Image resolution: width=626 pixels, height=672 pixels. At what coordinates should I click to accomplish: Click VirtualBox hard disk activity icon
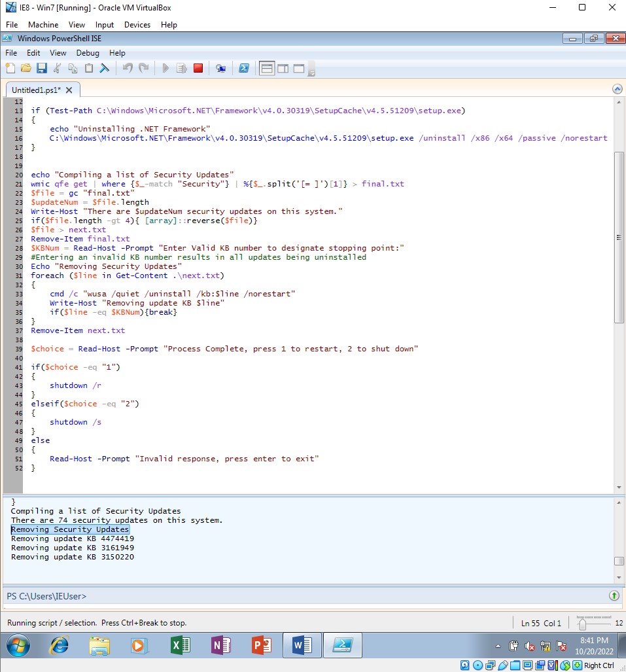click(465, 665)
